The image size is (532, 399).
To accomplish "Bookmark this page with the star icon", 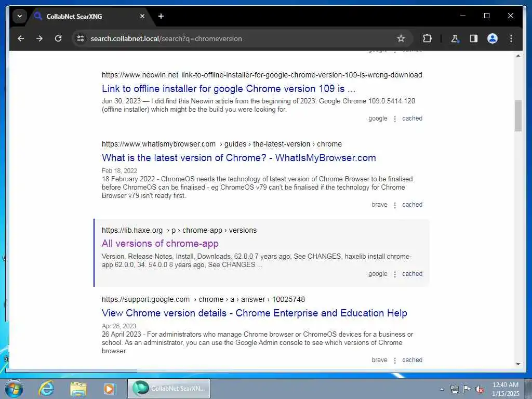I will (x=401, y=38).
